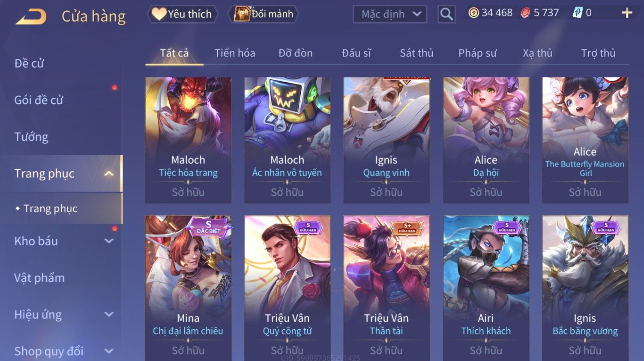The width and height of the screenshot is (644, 361).
Task: Click the golden back arrow icon
Action: 31,16
